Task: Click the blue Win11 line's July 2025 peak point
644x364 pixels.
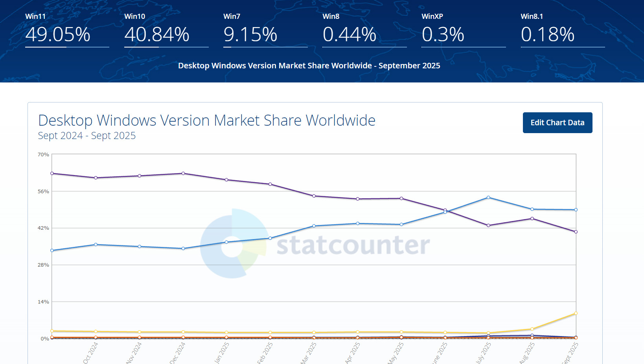Action: (488, 198)
